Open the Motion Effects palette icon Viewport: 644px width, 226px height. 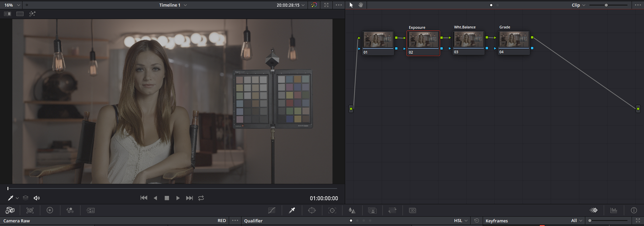(x=91, y=210)
